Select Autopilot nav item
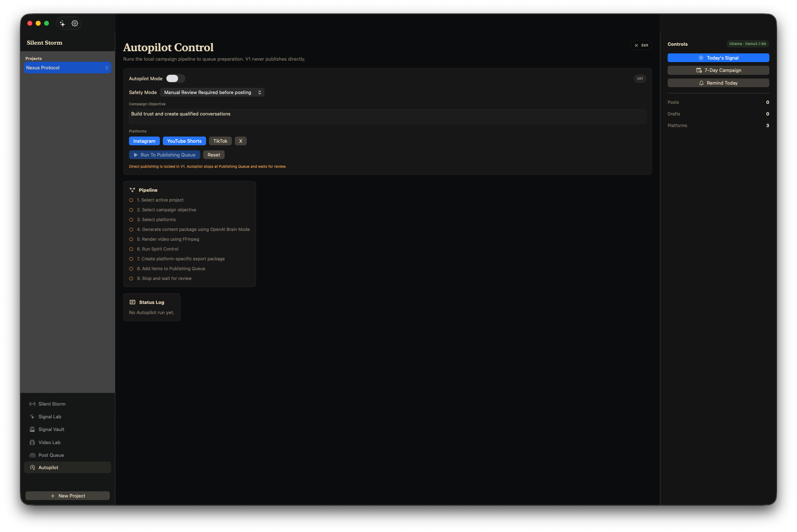Viewport: 797px width, 532px height. tap(68, 467)
